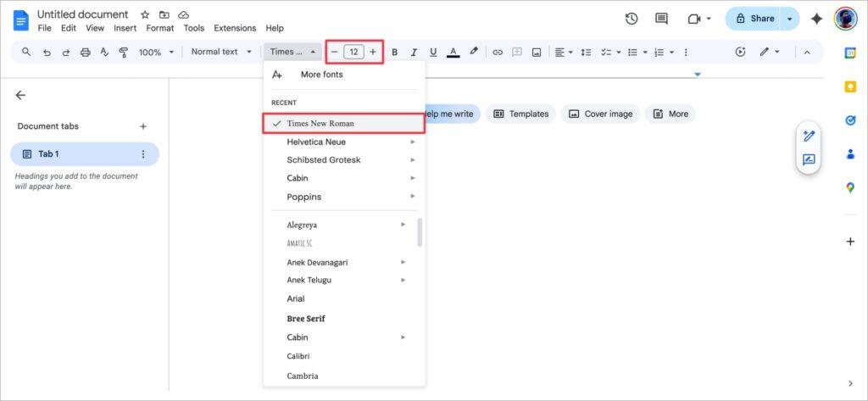This screenshot has width=868, height=401.
Task: Toggle underline formatting
Action: (x=433, y=52)
